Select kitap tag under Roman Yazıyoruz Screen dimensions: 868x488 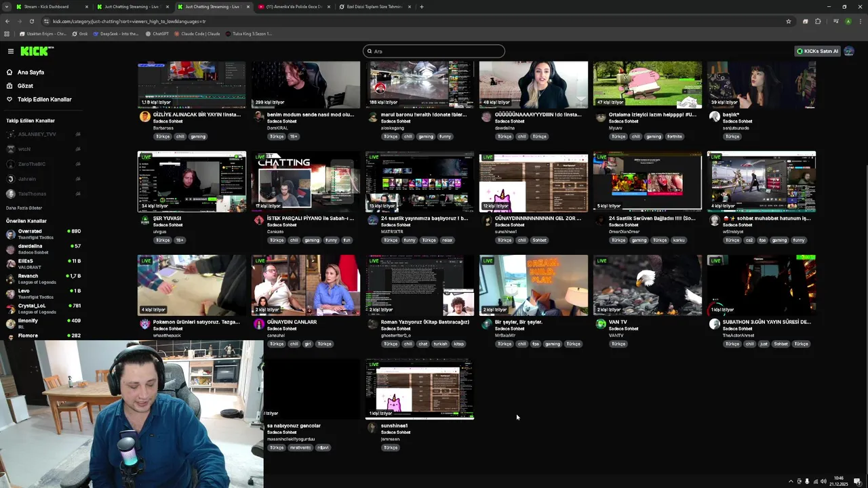459,344
